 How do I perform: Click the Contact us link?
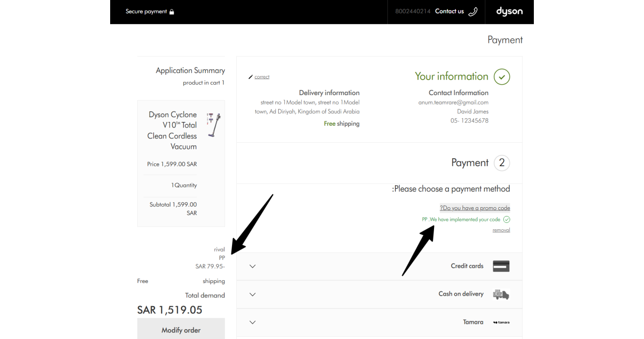click(449, 11)
